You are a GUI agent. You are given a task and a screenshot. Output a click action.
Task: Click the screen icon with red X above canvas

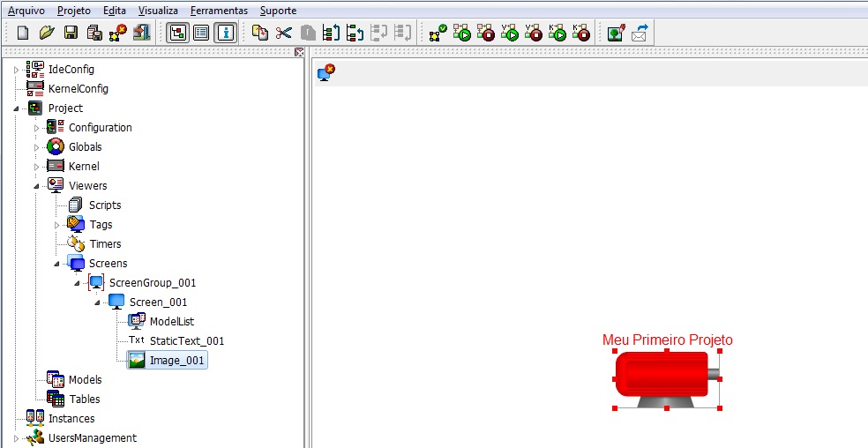pyautogui.click(x=326, y=72)
